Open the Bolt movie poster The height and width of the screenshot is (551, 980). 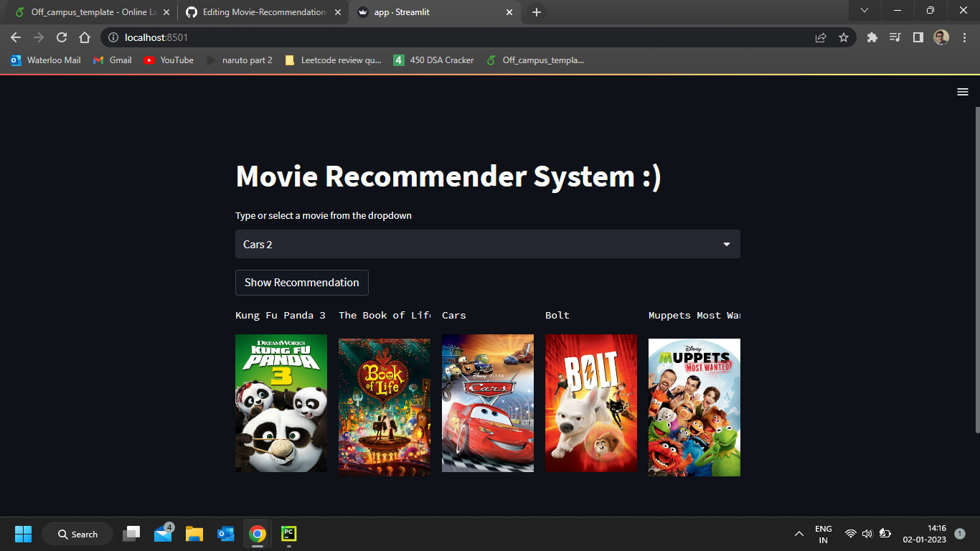(591, 403)
